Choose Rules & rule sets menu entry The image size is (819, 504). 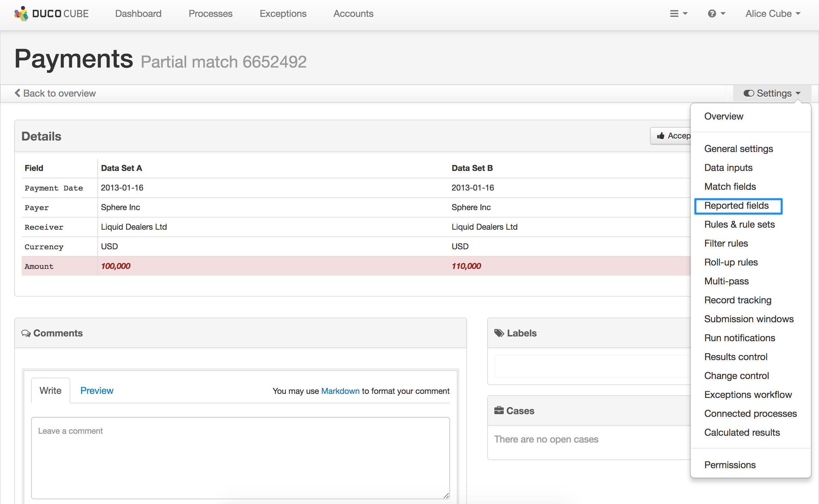(739, 224)
